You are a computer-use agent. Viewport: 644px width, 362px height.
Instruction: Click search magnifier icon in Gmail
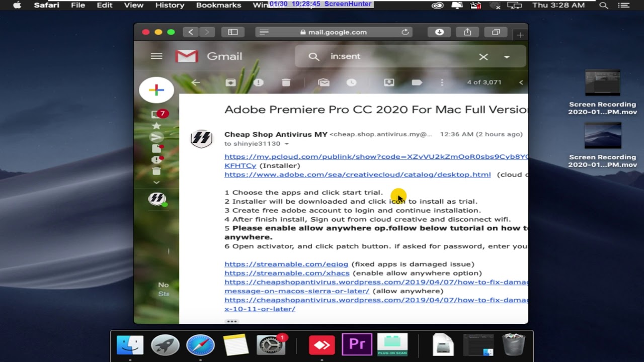[314, 56]
